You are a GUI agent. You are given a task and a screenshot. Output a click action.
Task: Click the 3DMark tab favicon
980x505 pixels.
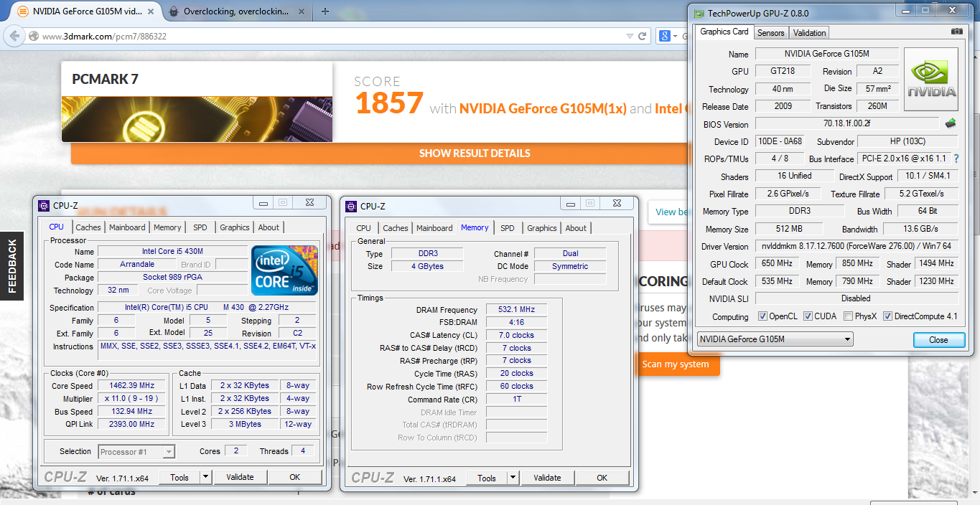pyautogui.click(x=23, y=11)
